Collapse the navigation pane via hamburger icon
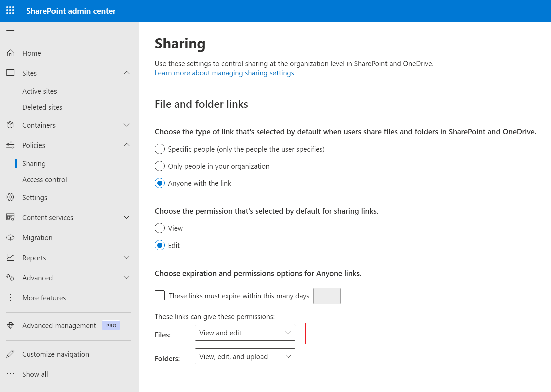 (10, 32)
